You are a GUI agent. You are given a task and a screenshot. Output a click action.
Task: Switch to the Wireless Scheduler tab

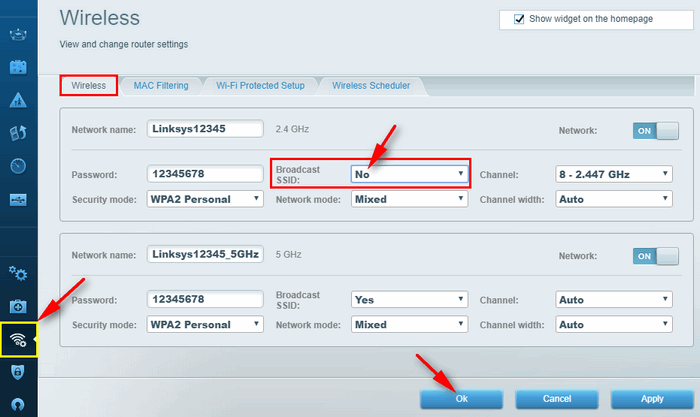click(371, 86)
